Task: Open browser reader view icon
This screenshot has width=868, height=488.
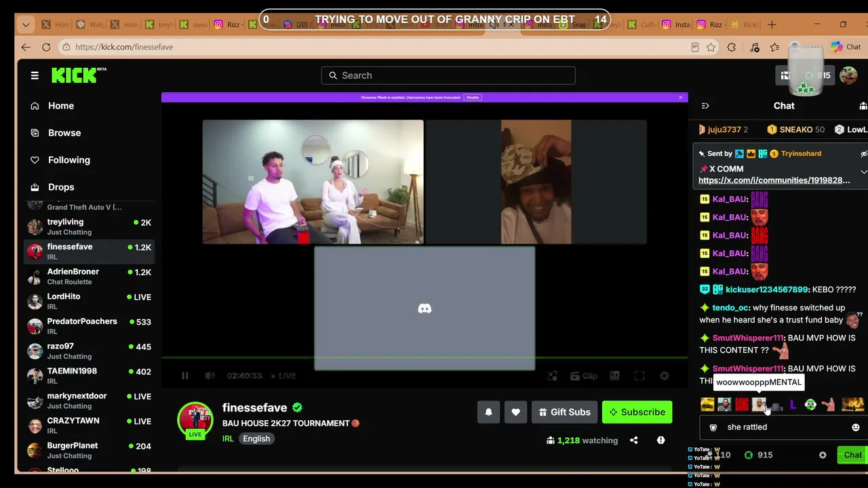Action: click(x=694, y=47)
